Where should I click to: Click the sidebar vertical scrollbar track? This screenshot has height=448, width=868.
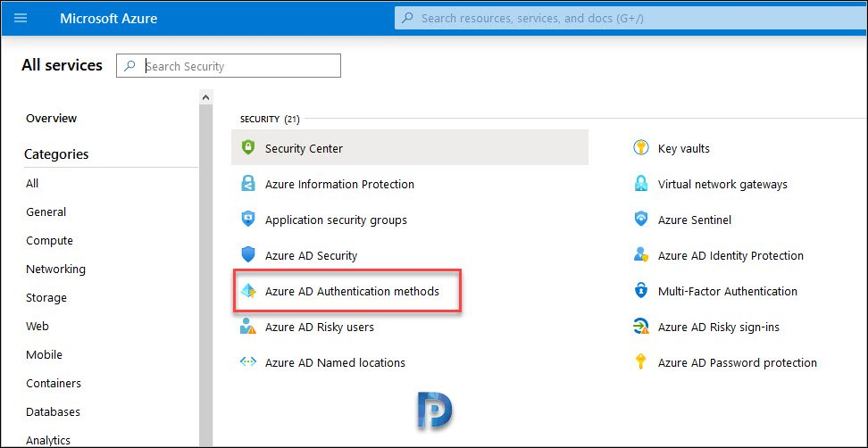coord(205,275)
